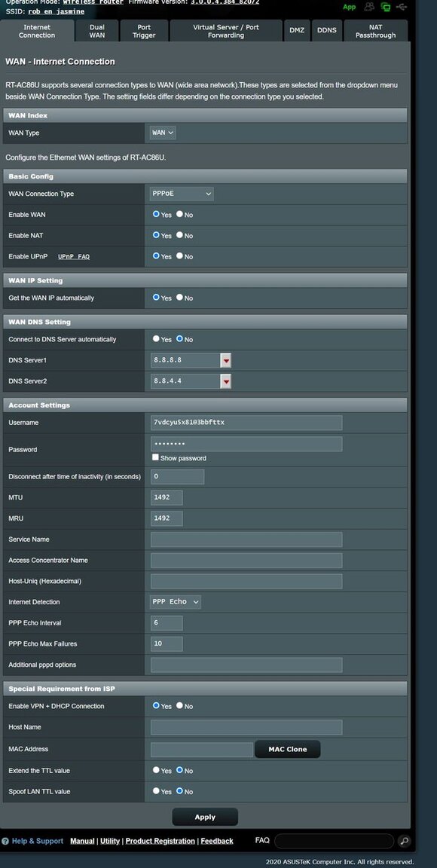Image resolution: width=437 pixels, height=868 pixels.
Task: Select No for Enable VPN + DHCP Connection
Action: click(179, 706)
